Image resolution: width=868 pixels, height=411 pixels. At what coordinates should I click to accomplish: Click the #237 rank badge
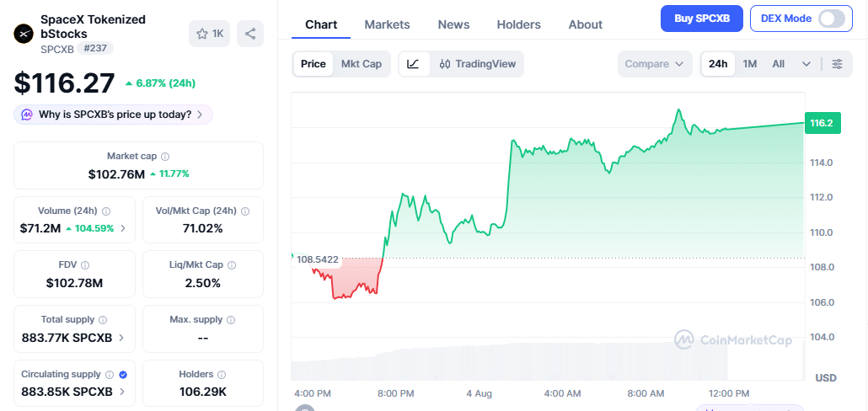click(95, 49)
